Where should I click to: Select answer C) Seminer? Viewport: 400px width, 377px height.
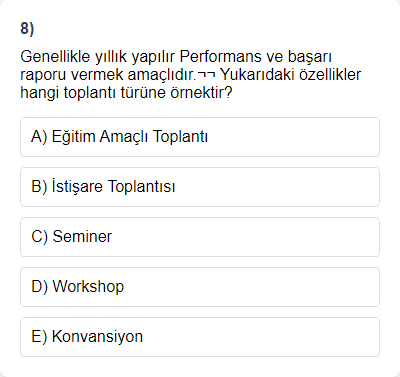coord(200,237)
